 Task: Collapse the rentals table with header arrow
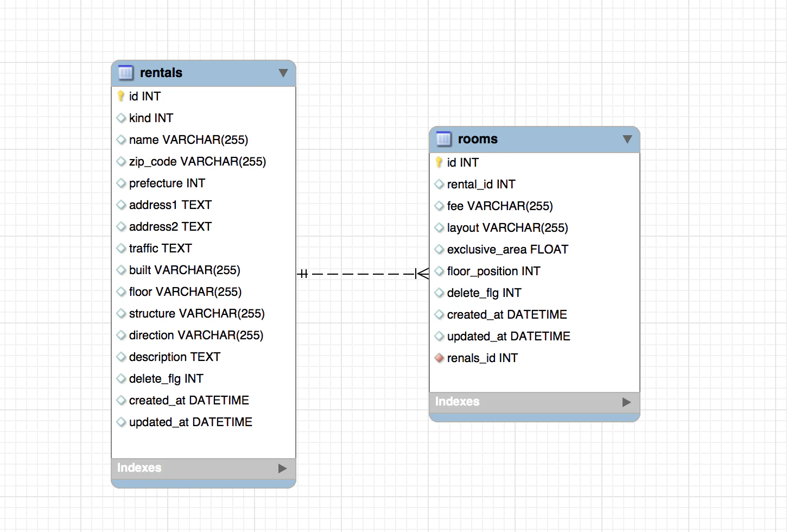283,73
